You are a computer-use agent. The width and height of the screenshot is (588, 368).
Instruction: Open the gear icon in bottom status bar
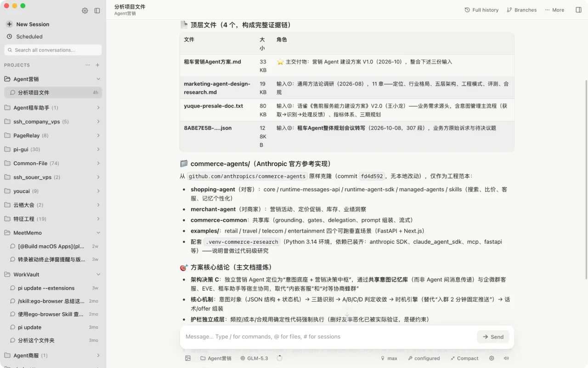pyautogui.click(x=492, y=358)
